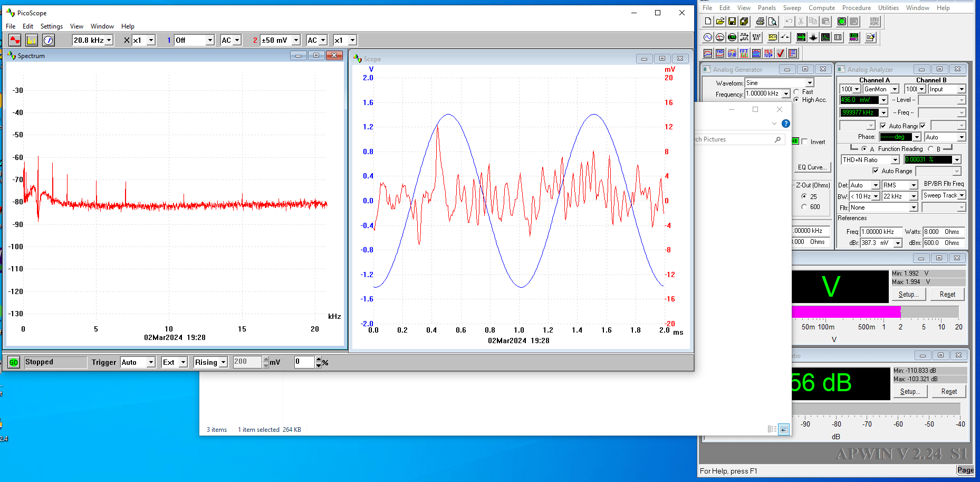Open the graph panel icon
The width and height of the screenshot is (980, 482).
pos(825,37)
